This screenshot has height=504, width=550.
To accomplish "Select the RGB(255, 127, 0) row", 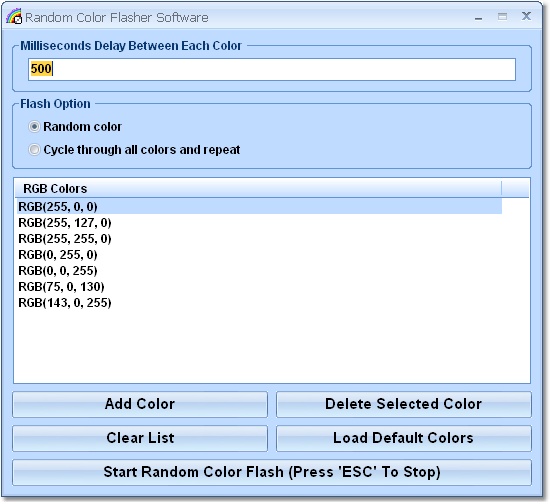I will (259, 223).
